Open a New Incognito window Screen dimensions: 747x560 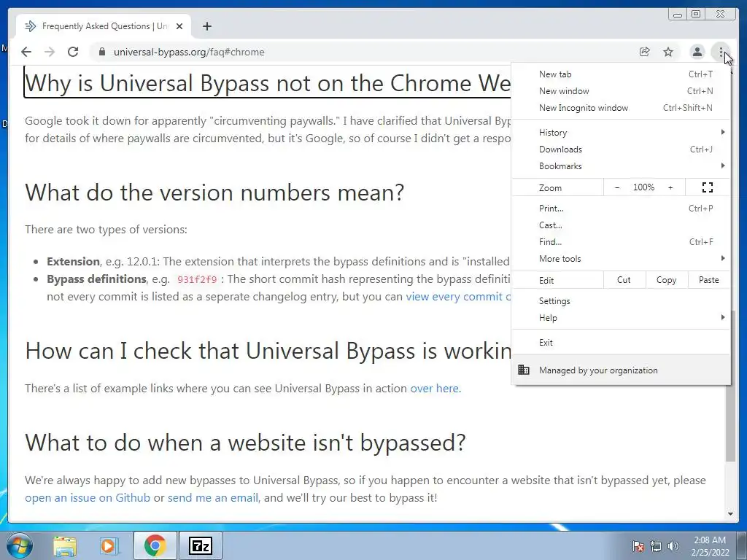click(x=622, y=108)
